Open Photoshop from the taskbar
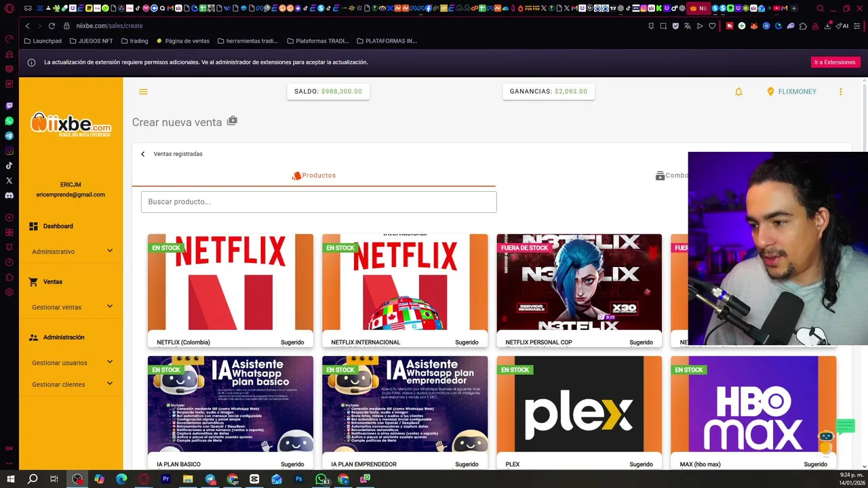This screenshot has width=868, height=488. coord(298,479)
